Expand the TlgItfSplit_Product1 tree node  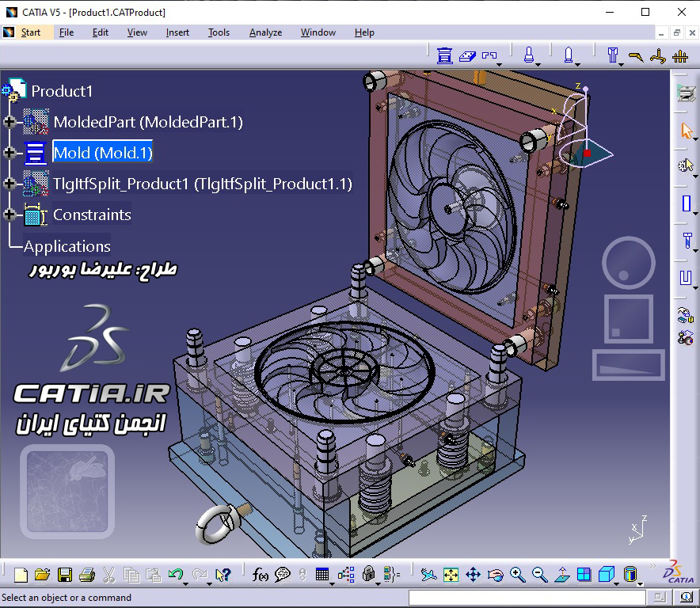pos(9,184)
